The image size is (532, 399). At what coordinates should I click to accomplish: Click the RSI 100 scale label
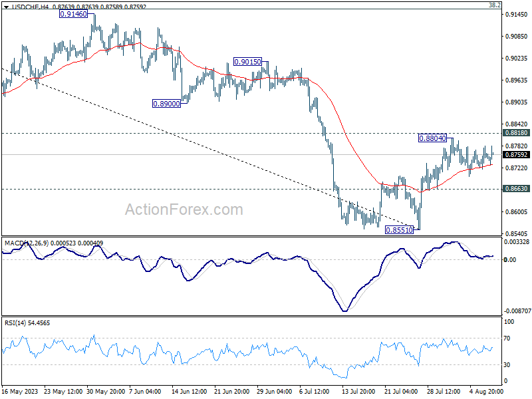point(509,322)
